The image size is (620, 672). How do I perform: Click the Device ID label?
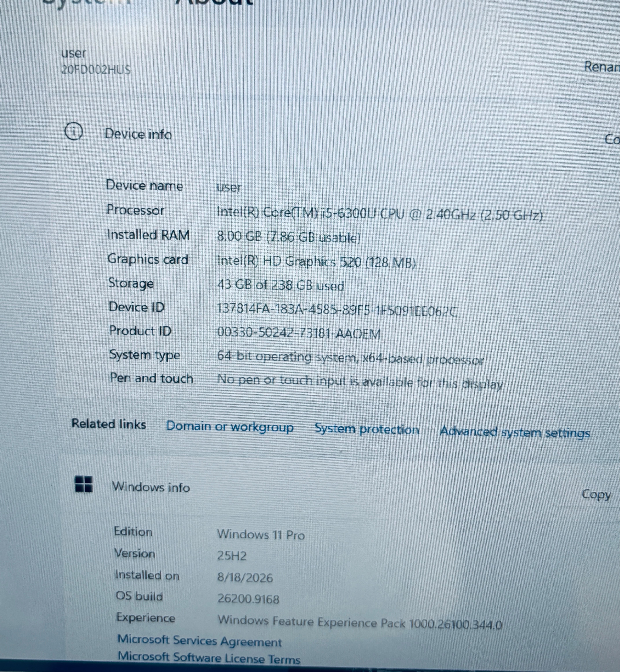point(137,307)
